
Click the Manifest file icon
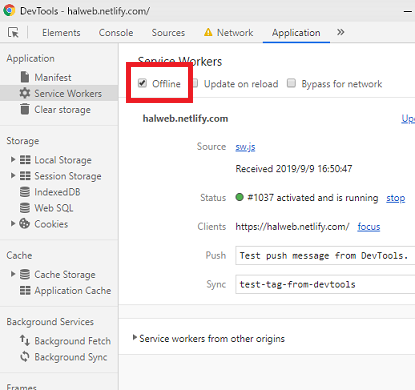click(x=25, y=77)
